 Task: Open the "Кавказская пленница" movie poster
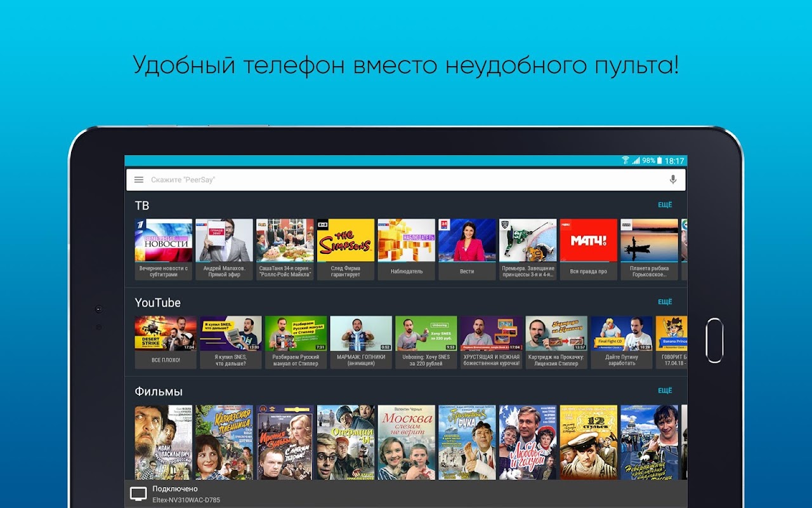224,443
